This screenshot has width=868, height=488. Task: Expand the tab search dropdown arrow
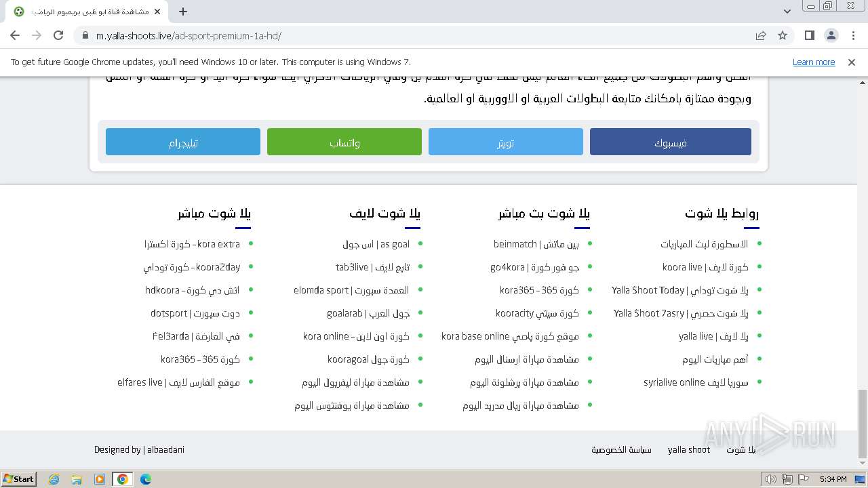787,12
